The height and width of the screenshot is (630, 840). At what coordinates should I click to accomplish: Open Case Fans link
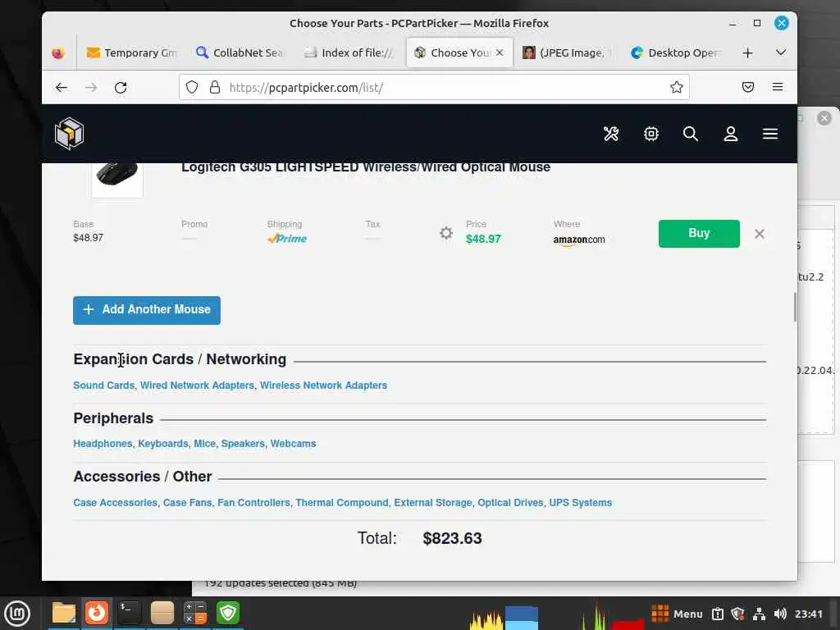click(x=188, y=503)
